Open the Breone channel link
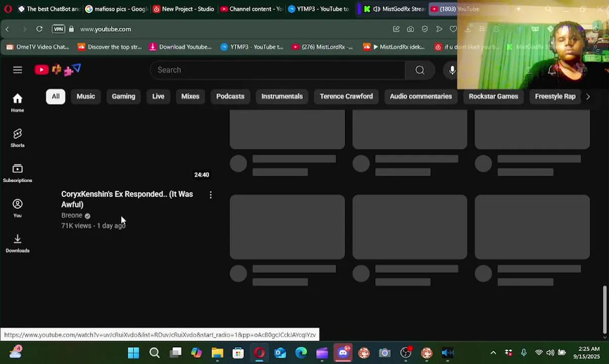609x364 pixels. [72, 215]
